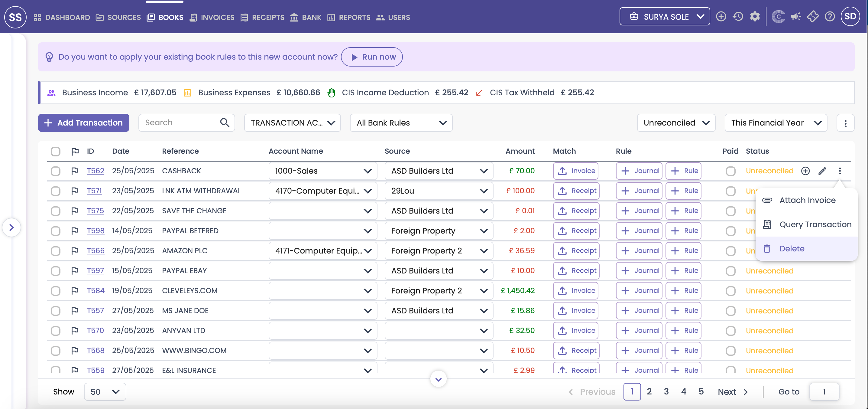Click the pencil edit icon on T562 row

point(822,171)
